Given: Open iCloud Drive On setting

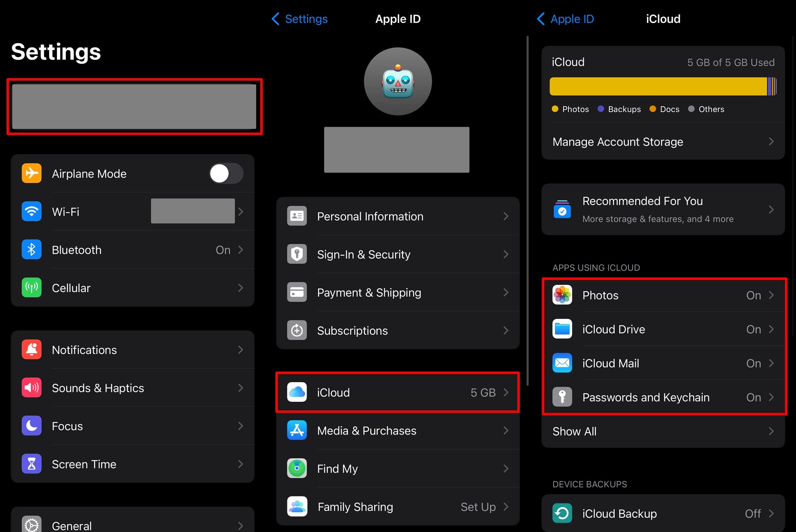Looking at the screenshot, I should (x=759, y=329).
